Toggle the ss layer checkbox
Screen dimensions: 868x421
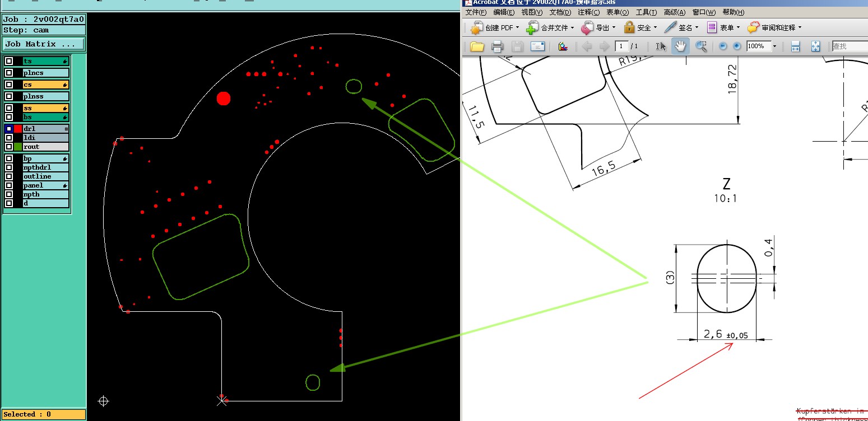click(x=9, y=108)
